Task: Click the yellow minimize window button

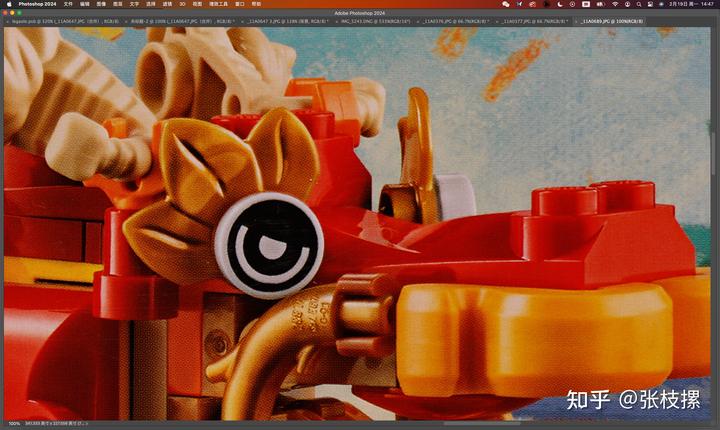Action: point(12,13)
